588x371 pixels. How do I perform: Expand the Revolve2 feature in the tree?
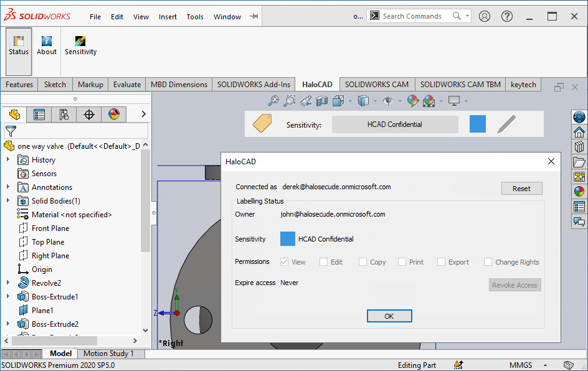coord(7,283)
